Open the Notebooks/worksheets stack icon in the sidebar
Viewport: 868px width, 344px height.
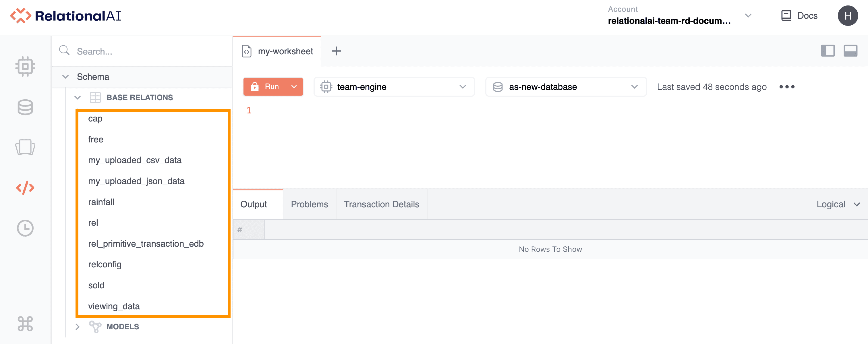pyautogui.click(x=25, y=147)
